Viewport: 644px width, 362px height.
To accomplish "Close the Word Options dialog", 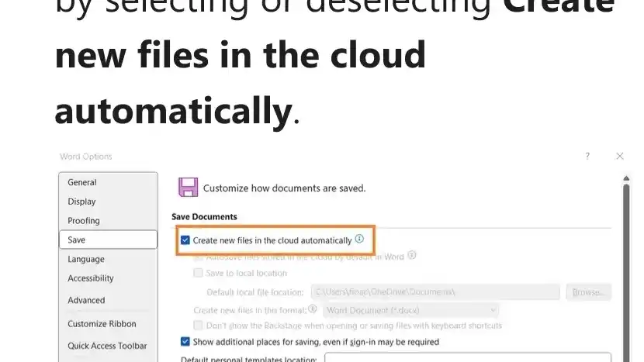I will [620, 156].
